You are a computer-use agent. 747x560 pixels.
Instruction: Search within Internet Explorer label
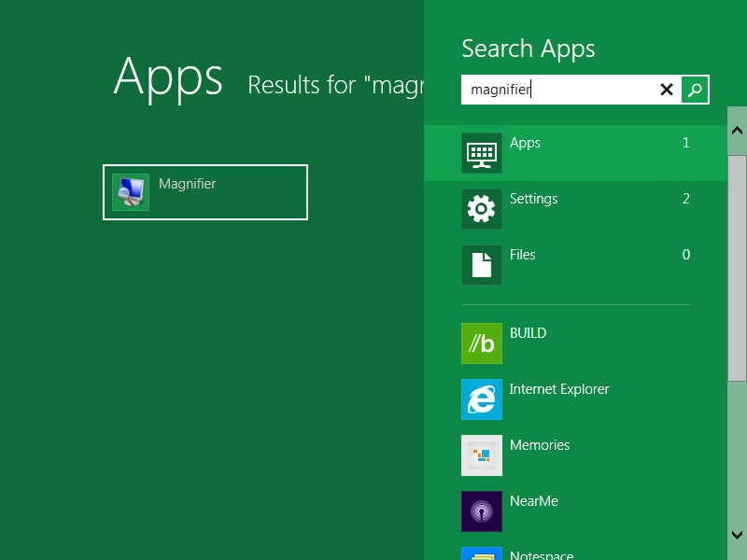tap(559, 389)
